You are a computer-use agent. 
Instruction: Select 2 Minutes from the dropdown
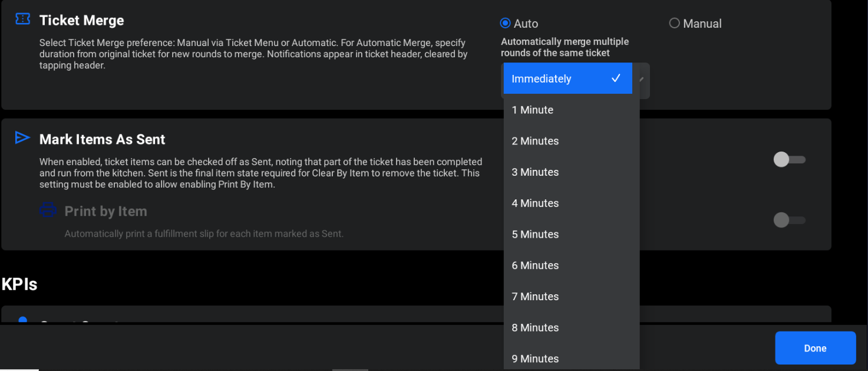pyautogui.click(x=535, y=141)
